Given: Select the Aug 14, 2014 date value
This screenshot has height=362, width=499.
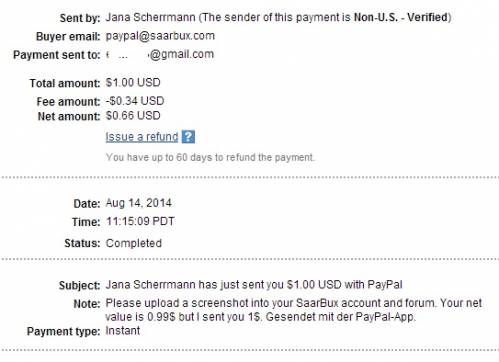Looking at the screenshot, I should (x=139, y=203).
